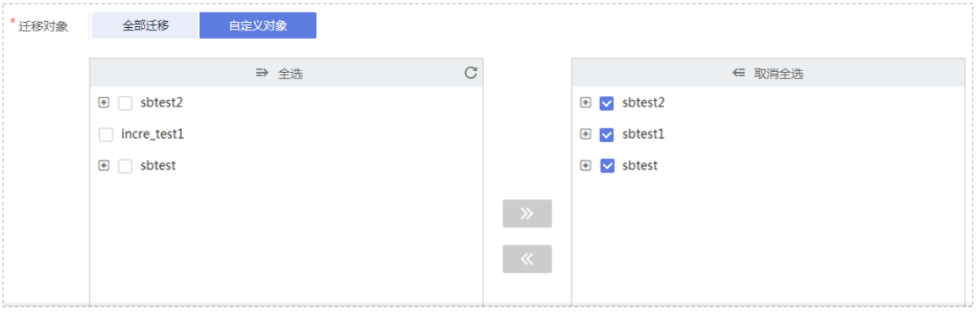Click the select-all arrow icon beside 全选

(x=262, y=73)
